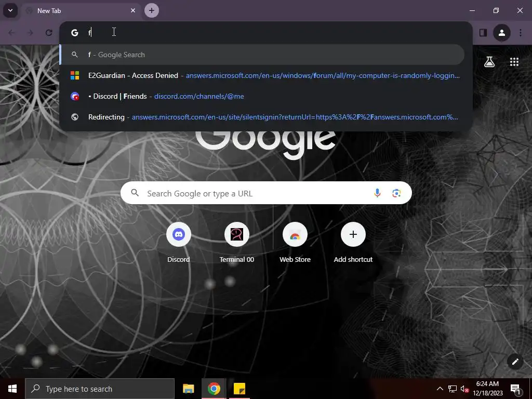Click the globe icon in Redirecting suggestion
Screen dimensions: 532x399
coord(75,117)
